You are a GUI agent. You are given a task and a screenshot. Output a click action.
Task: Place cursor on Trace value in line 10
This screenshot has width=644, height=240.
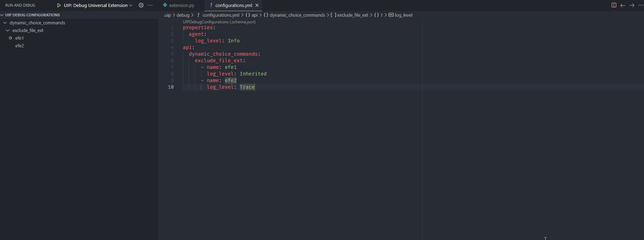pyautogui.click(x=247, y=87)
